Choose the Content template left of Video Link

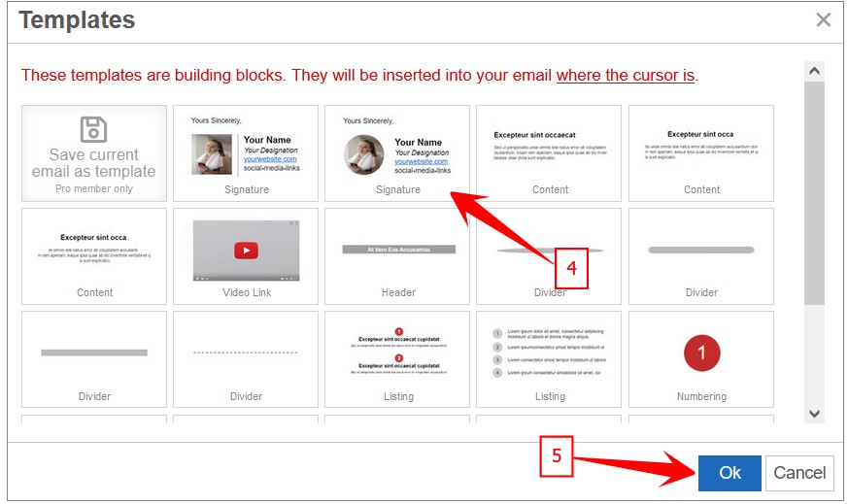pos(94,256)
